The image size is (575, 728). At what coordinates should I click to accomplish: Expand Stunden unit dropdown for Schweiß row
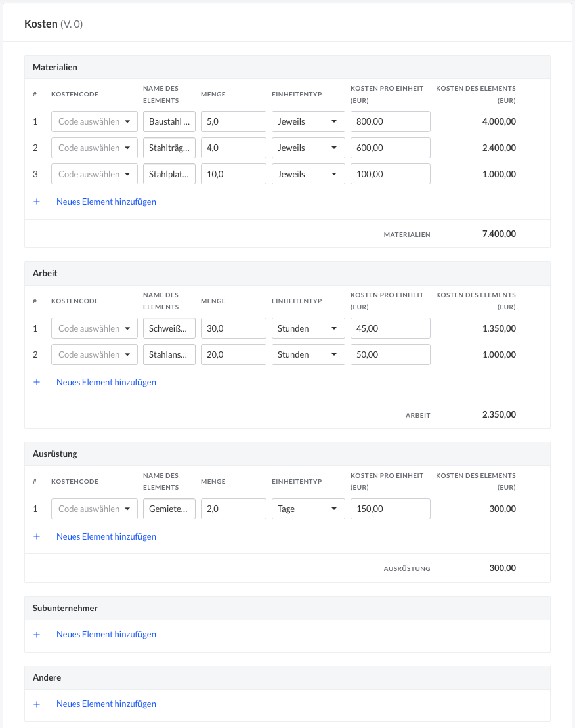pyautogui.click(x=308, y=328)
